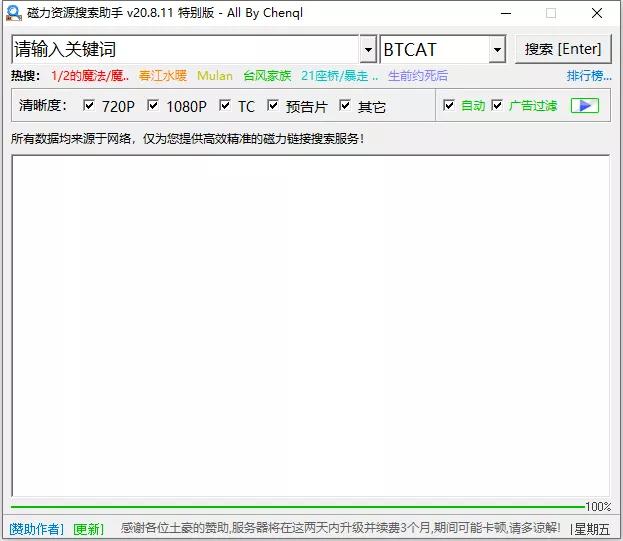Click the blue play arrow icon
The width and height of the screenshot is (623, 541).
coord(585,106)
